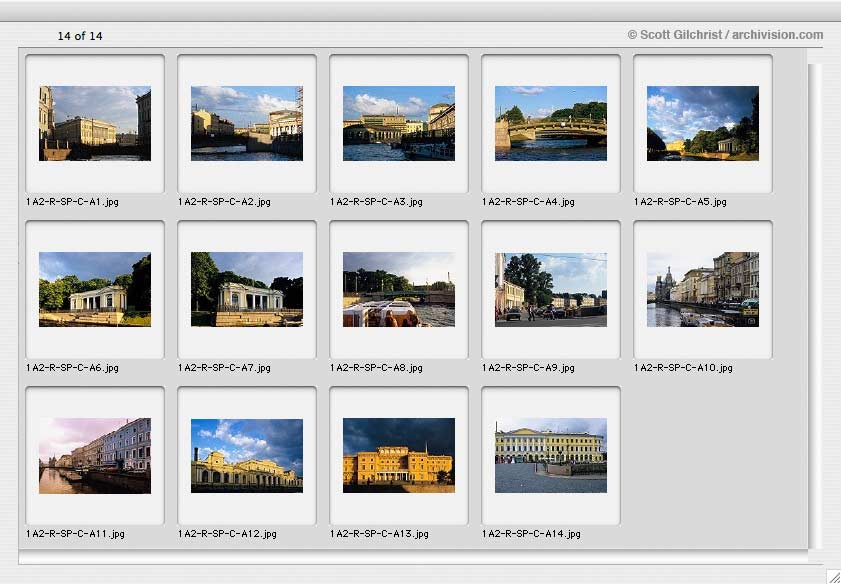The width and height of the screenshot is (841, 584).
Task: Select canal thumbnail 1A2-R-SP-C-A10.jpg
Action: pos(703,290)
